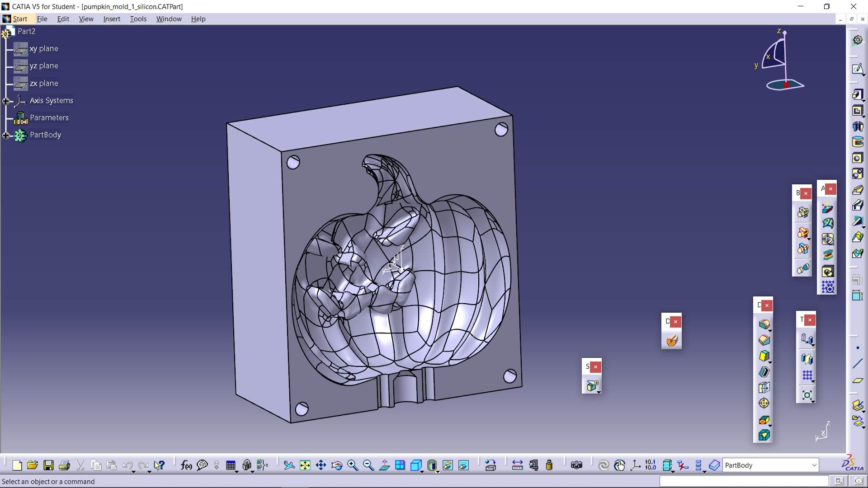Click the command input field in status bar
Screen dimensions: 868x488
(x=744, y=481)
